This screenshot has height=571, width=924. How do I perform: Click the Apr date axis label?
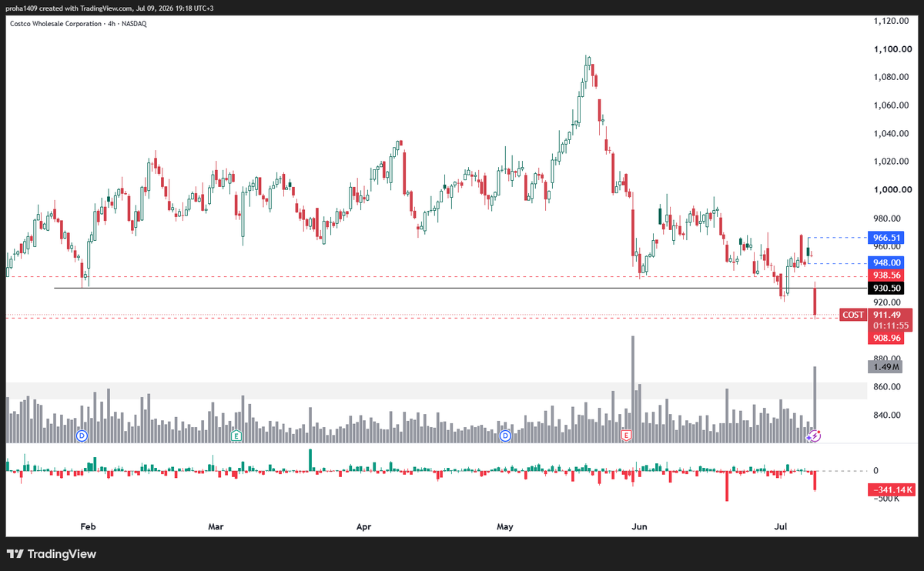[x=364, y=527]
